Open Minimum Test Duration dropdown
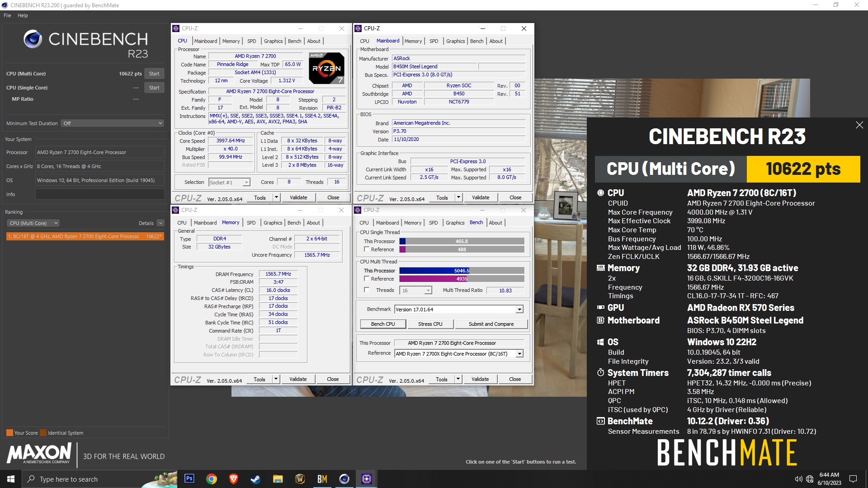Image resolution: width=868 pixels, height=488 pixels. [113, 123]
